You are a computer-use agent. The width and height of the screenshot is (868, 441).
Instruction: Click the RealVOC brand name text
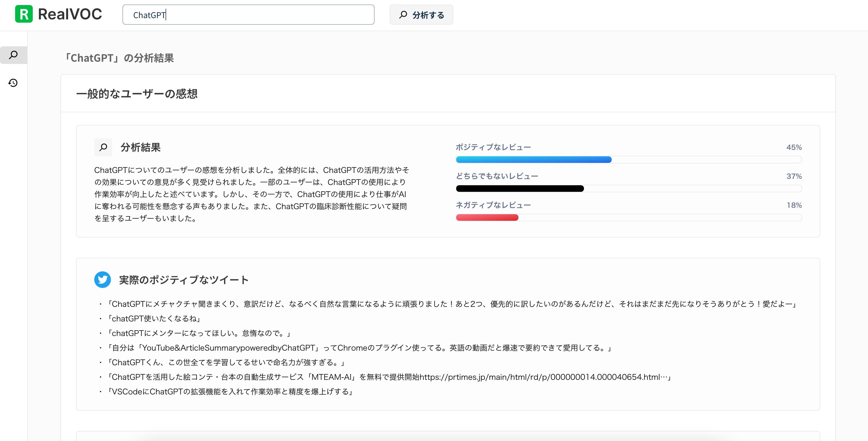pos(70,14)
